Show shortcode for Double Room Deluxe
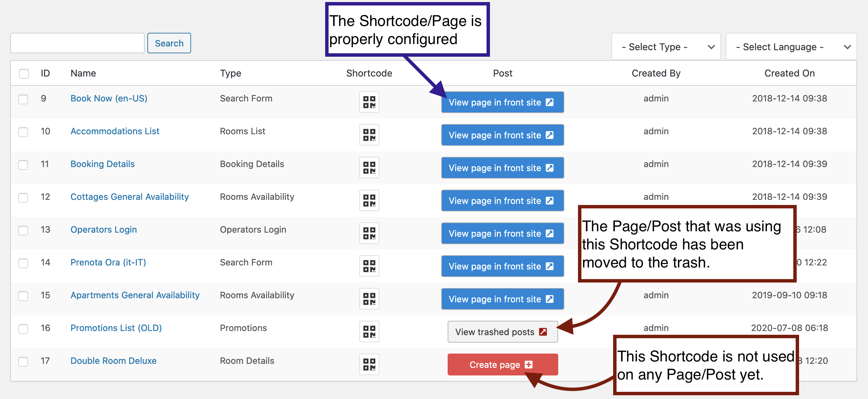Screen dimensions: 868x399 pyautogui.click(x=369, y=364)
